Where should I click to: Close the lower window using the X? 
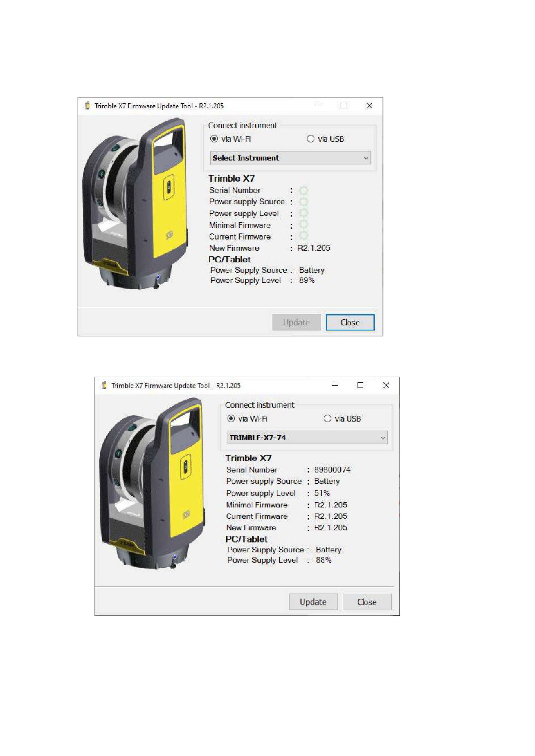[386, 385]
